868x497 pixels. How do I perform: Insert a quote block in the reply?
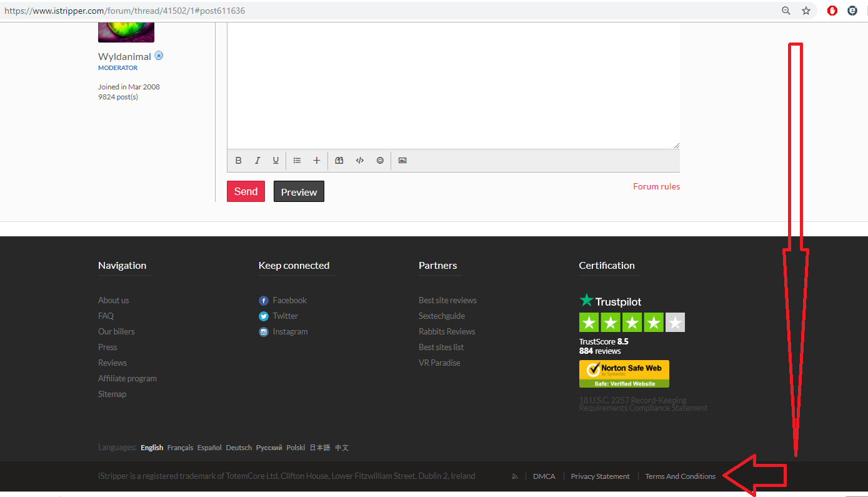[339, 161]
